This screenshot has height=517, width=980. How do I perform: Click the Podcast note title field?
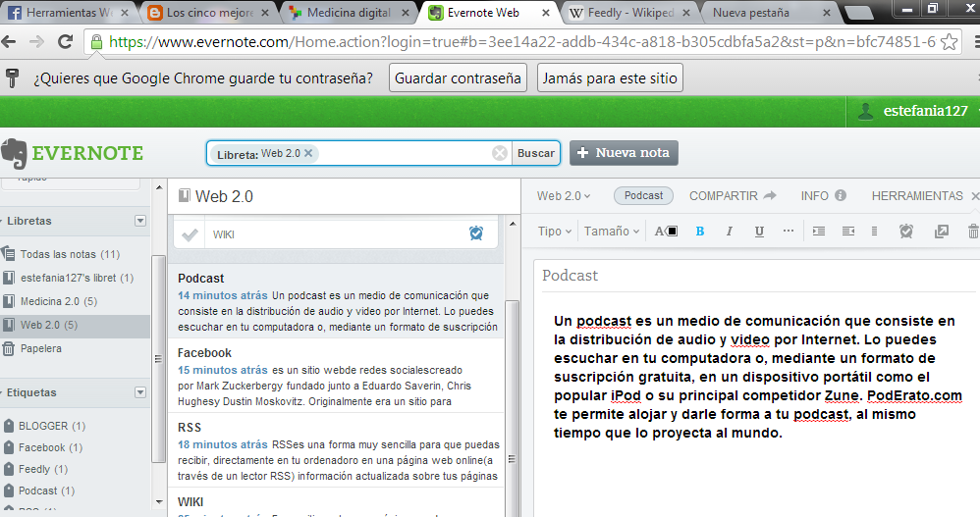point(756,276)
